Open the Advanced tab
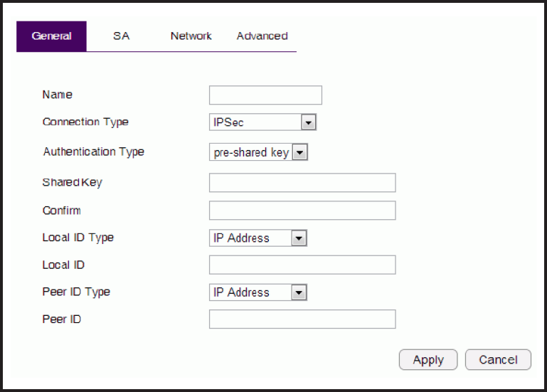 click(x=262, y=36)
